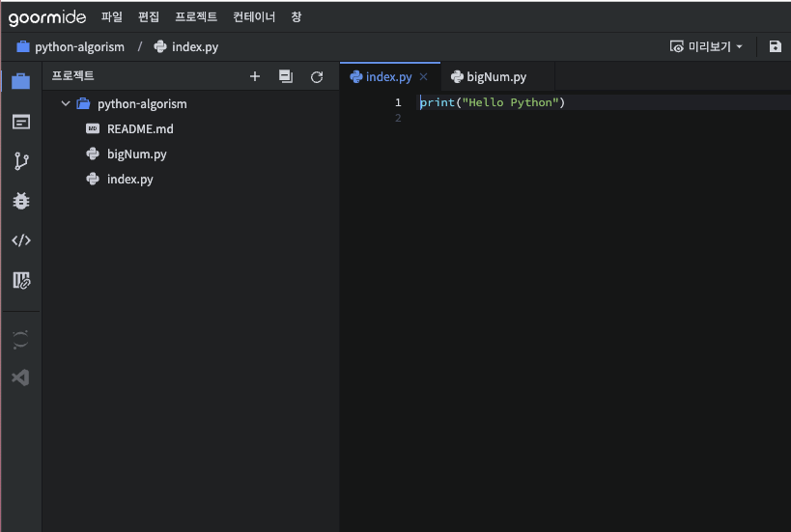
Task: Switch to the index.py editor tab
Action: tap(388, 76)
